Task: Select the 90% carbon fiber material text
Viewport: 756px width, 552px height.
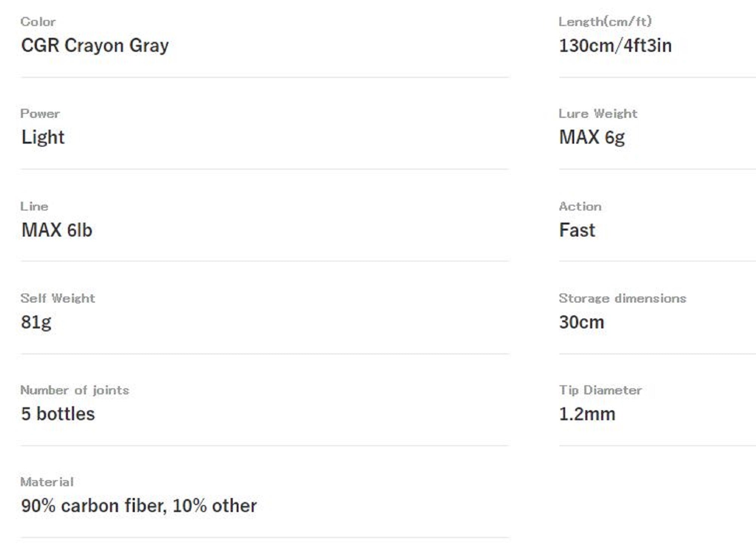Action: coord(94,506)
